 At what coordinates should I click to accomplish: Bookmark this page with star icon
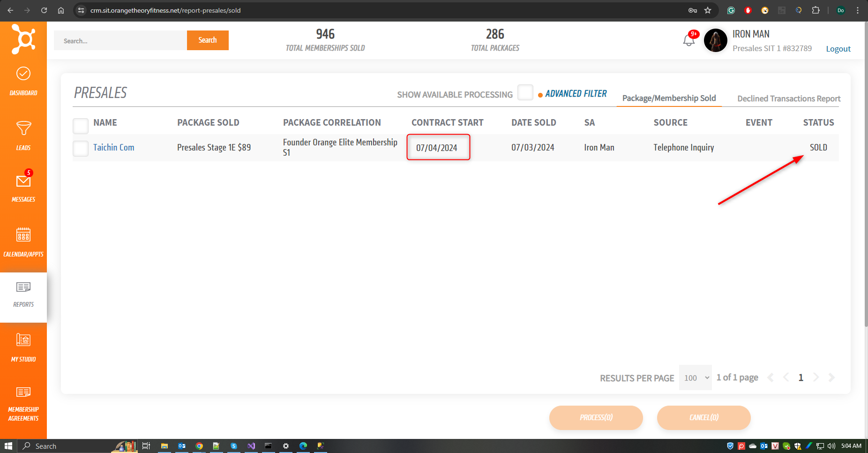click(x=708, y=10)
